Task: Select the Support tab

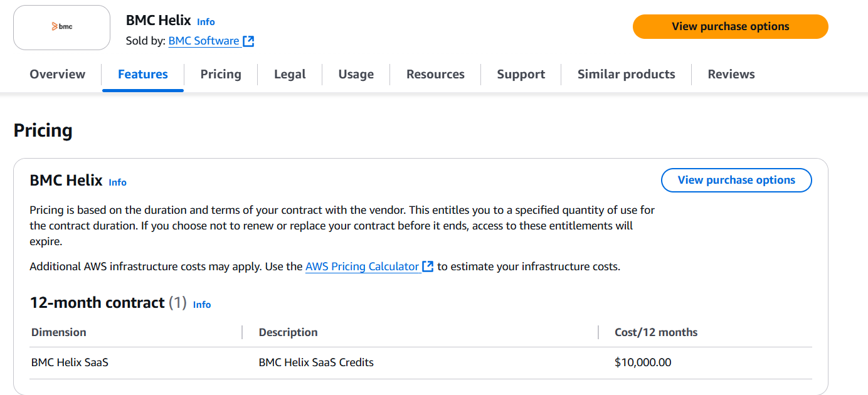Action: (x=521, y=74)
